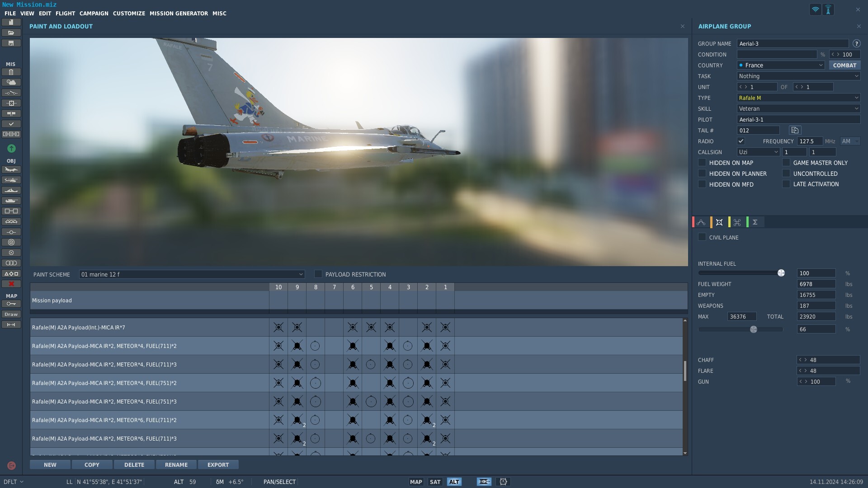Viewport: 868px width, 488px height.
Task: Click the copy icon beside tail number
Action: 795,130
